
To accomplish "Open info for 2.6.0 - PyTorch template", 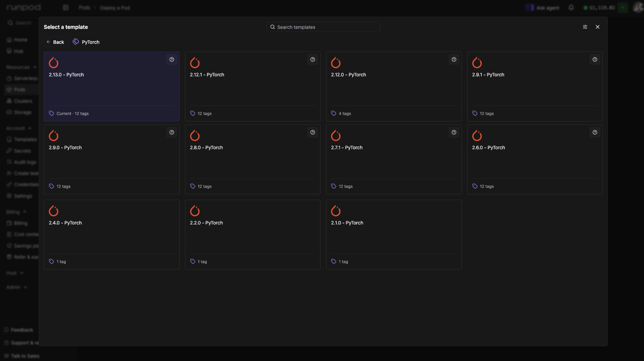I will tap(595, 132).
